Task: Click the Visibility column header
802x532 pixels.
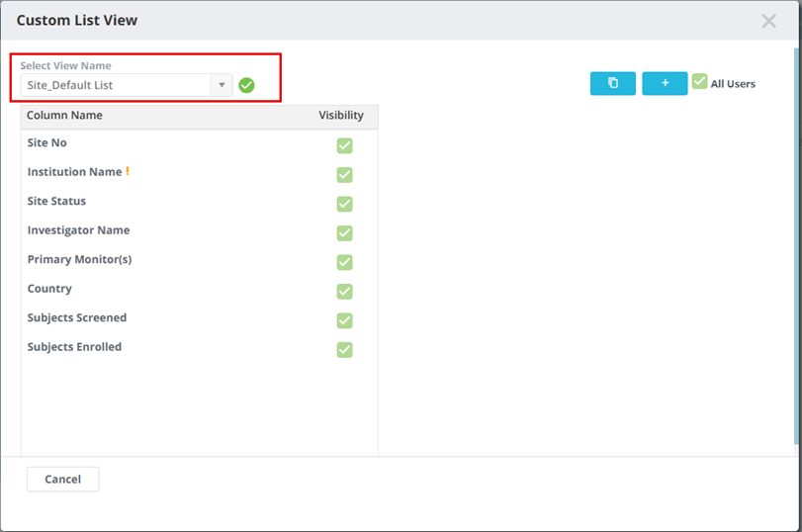Action: point(341,116)
